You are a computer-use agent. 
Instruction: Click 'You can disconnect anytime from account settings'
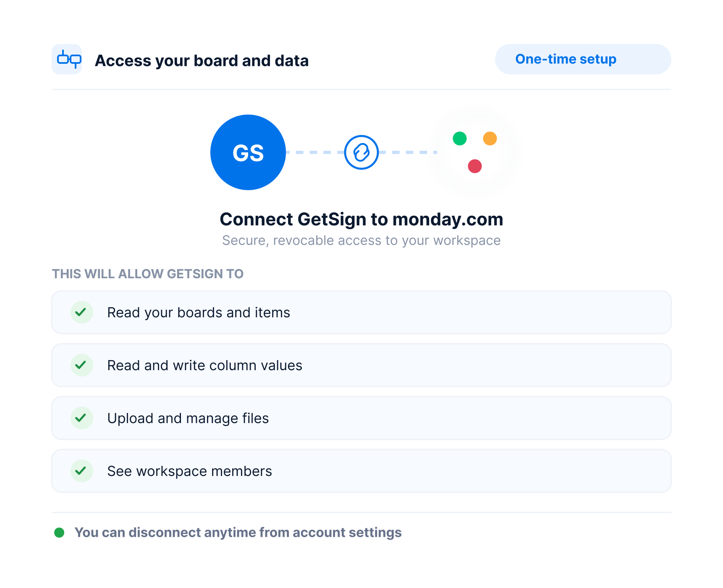[x=238, y=533]
